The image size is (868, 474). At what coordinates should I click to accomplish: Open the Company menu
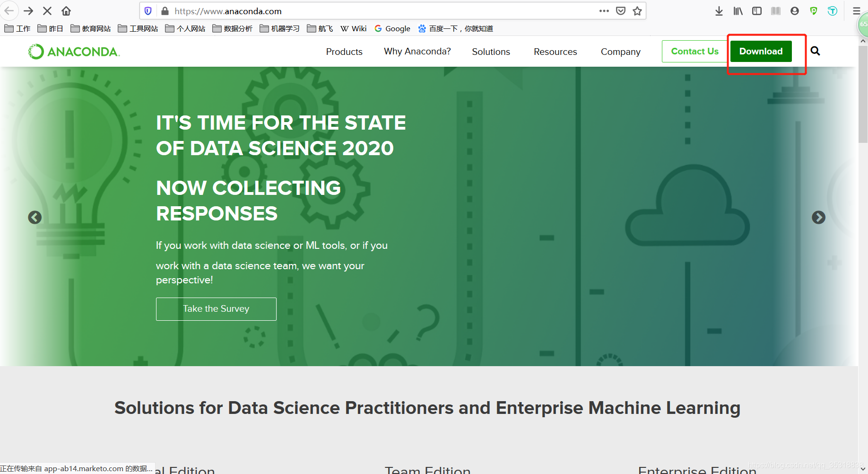(621, 52)
